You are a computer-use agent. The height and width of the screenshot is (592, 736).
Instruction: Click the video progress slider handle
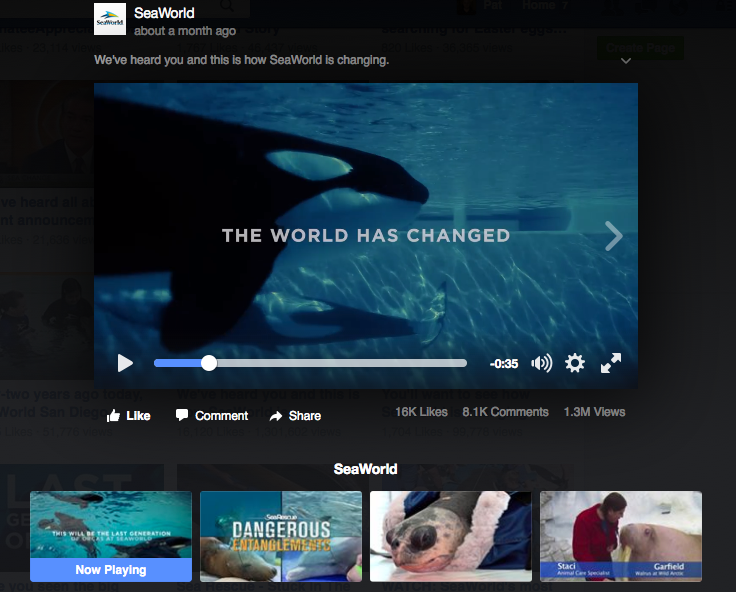point(209,363)
